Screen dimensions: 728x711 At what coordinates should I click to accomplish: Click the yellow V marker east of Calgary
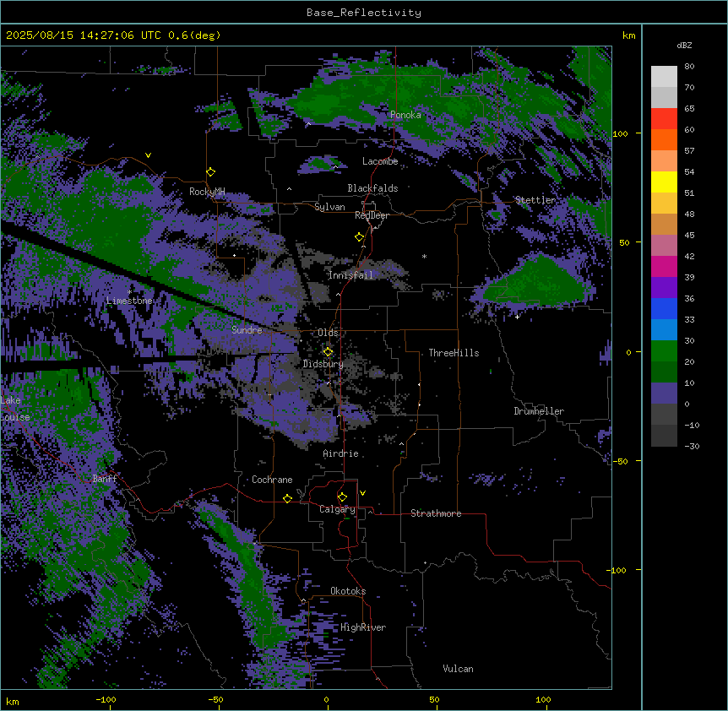362,493
